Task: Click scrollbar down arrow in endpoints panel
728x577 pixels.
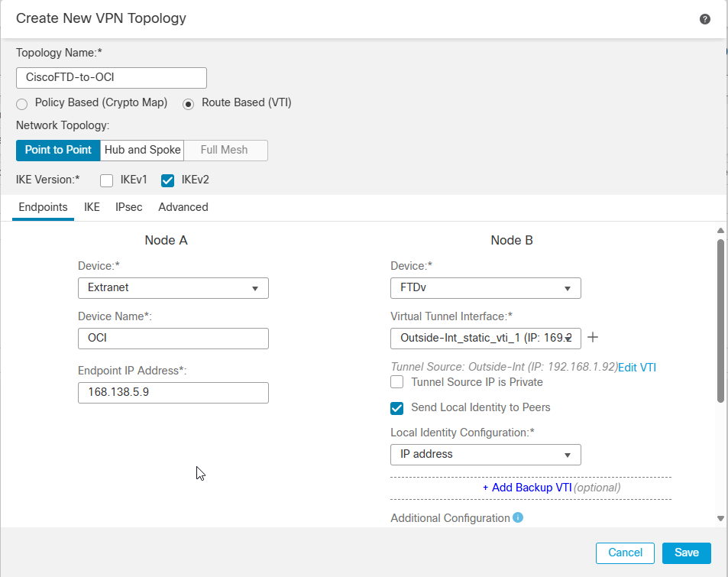Action: point(720,518)
